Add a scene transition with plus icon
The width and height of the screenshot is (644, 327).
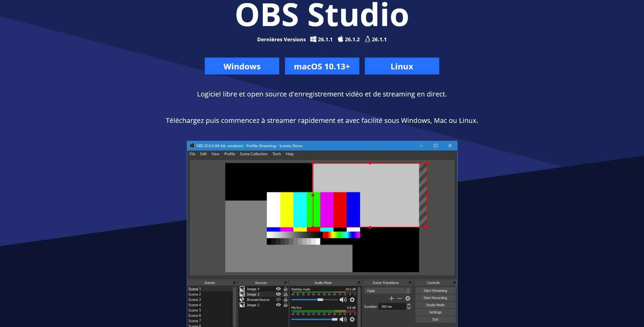click(x=392, y=298)
